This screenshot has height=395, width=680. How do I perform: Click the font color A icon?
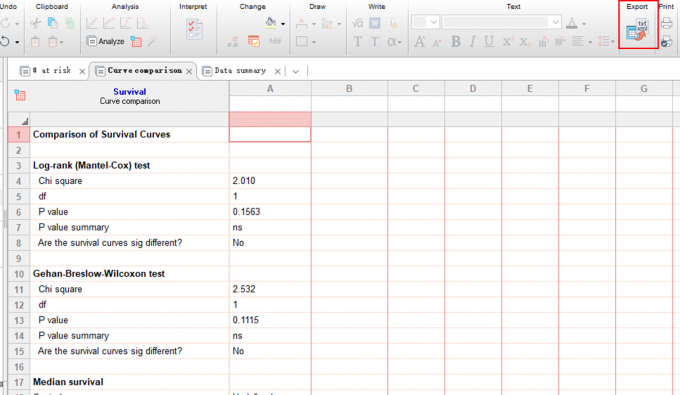572,23
